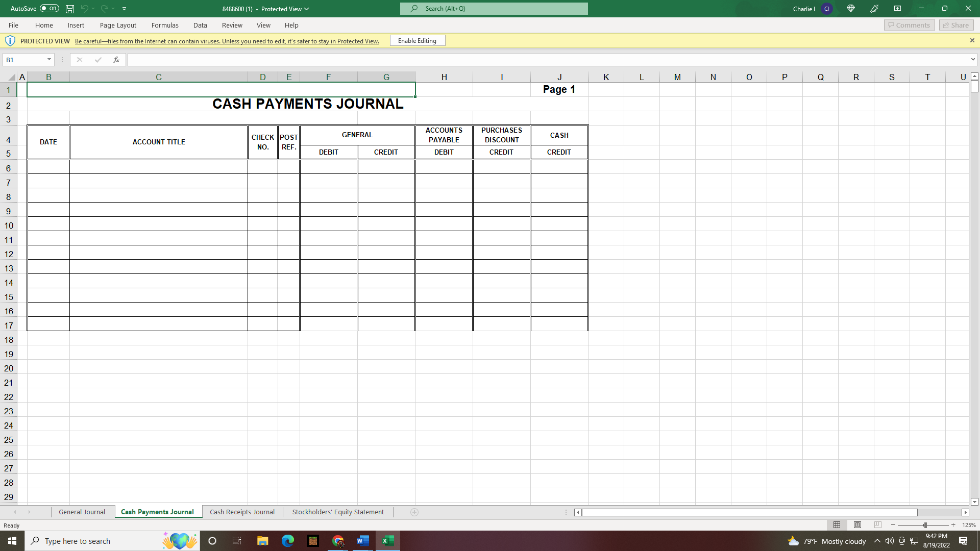Open Microsoft Word from the taskbar
The image size is (980, 551).
point(363,541)
